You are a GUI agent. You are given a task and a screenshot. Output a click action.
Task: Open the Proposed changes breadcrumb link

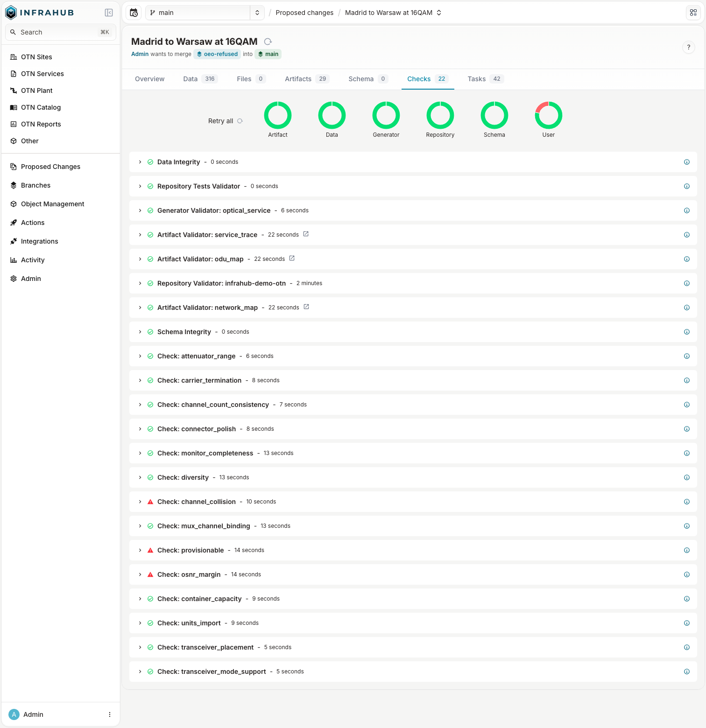(x=304, y=13)
